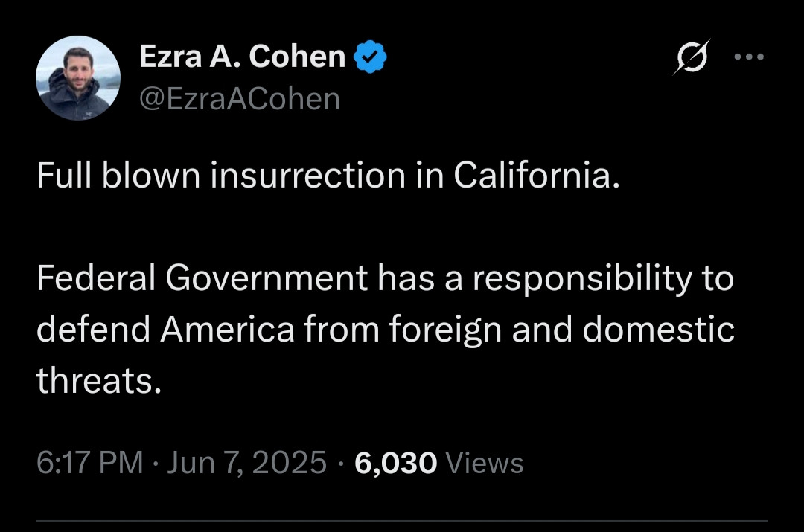Click the Federal Government text
The width and height of the screenshot is (804, 532).
(x=202, y=279)
